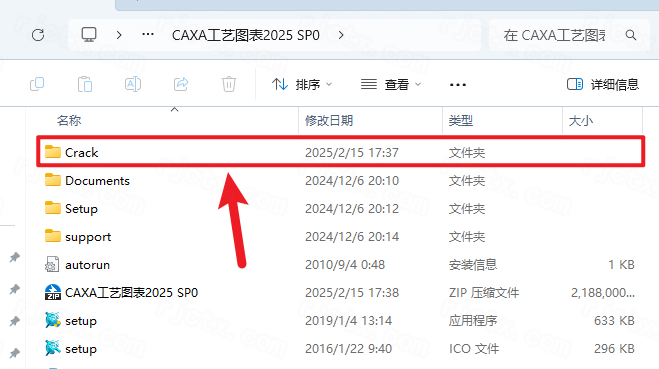Click the pin icon beside the autorun row

[15, 257]
